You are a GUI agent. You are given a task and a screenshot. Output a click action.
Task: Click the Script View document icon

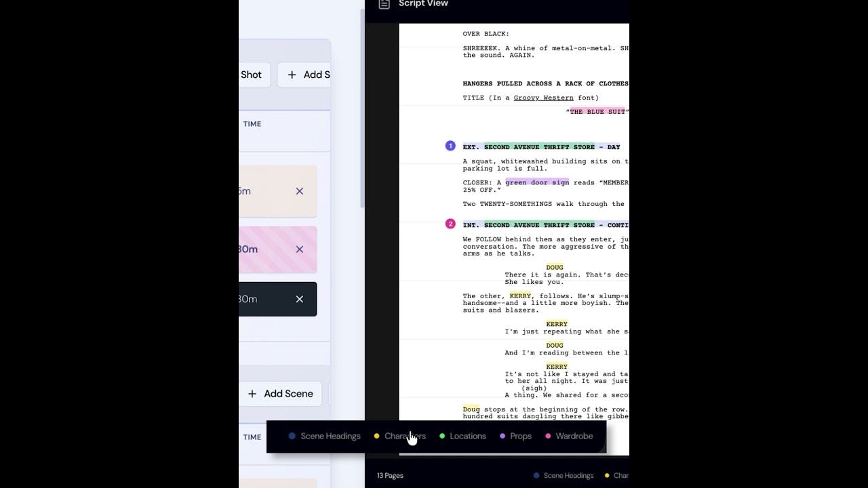coord(384,3)
